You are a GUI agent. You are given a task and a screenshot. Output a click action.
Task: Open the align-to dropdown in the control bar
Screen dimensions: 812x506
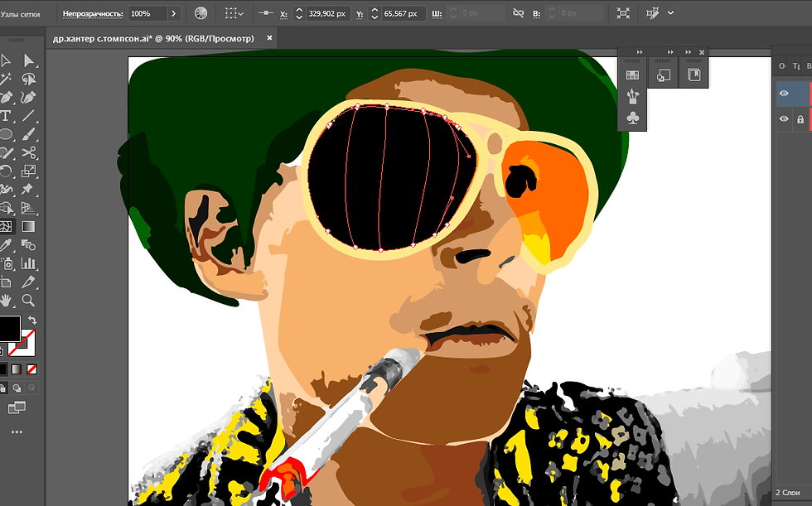pyautogui.click(x=234, y=13)
